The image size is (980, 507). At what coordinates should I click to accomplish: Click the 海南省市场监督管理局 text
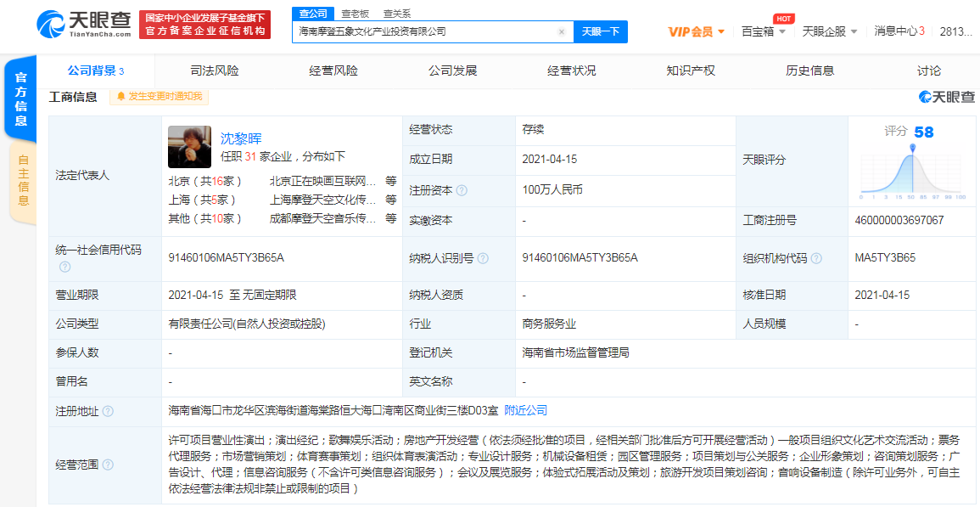(575, 353)
